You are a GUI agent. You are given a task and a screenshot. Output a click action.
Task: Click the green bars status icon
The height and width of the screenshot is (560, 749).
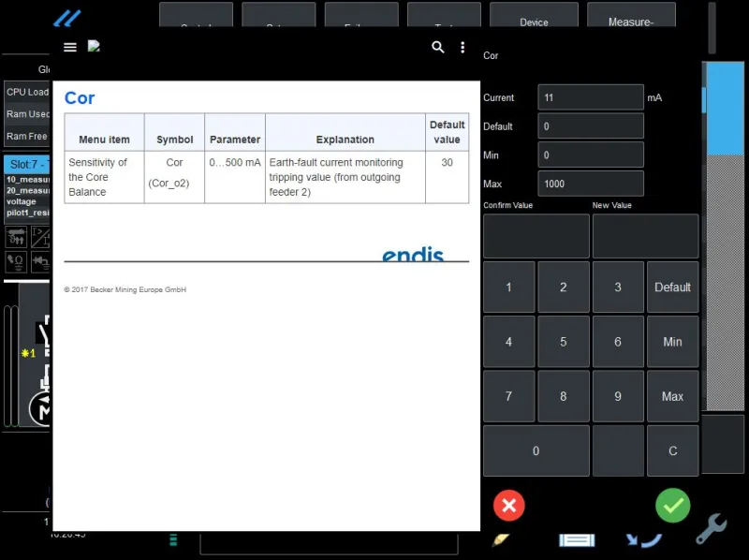tap(173, 540)
